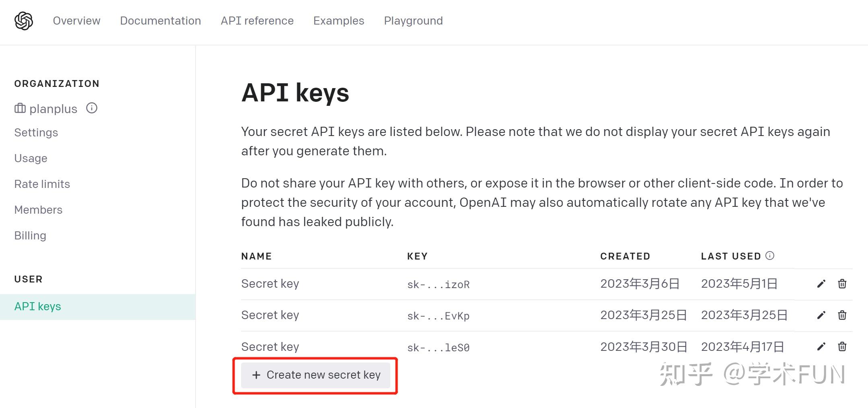This screenshot has width=868, height=408.
Task: Delete the sk-...izoR secret key
Action: click(842, 284)
